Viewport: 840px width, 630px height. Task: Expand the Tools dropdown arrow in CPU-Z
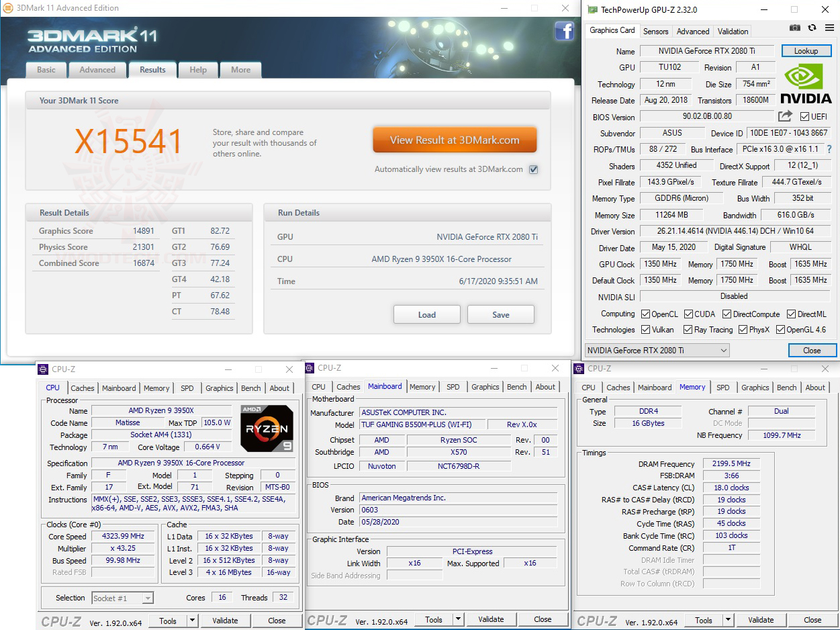point(193,621)
